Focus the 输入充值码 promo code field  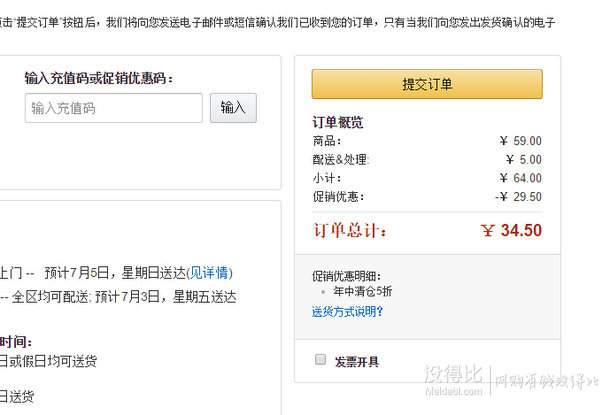pos(114,108)
